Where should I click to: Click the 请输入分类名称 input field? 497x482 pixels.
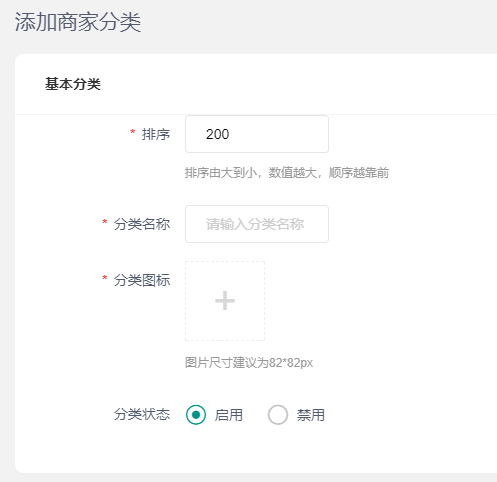point(257,224)
